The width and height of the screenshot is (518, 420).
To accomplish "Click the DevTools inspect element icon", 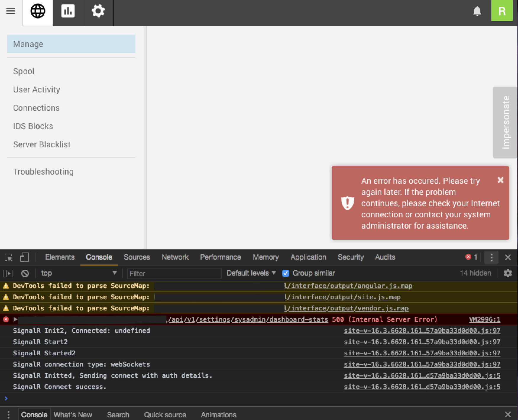I will [9, 258].
